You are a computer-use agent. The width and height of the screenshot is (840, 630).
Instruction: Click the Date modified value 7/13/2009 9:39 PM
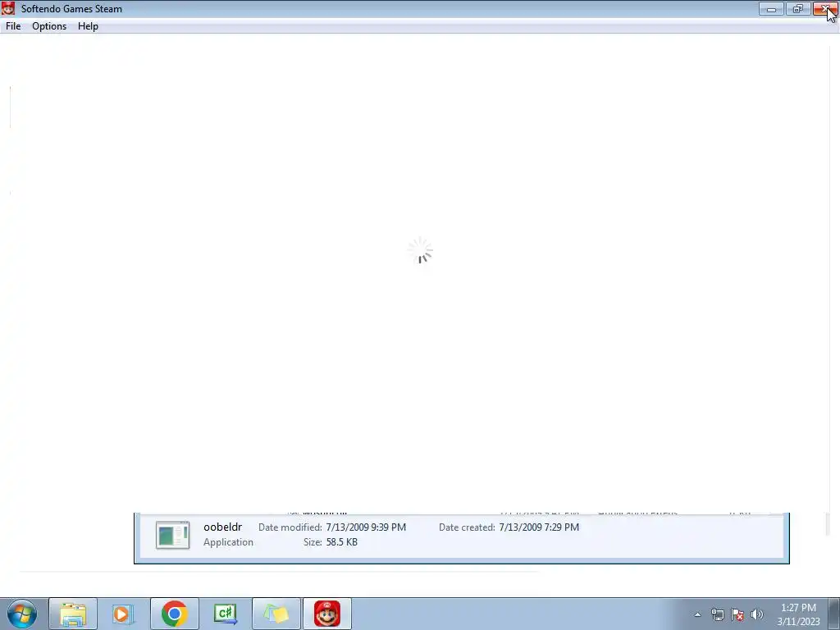click(x=366, y=527)
